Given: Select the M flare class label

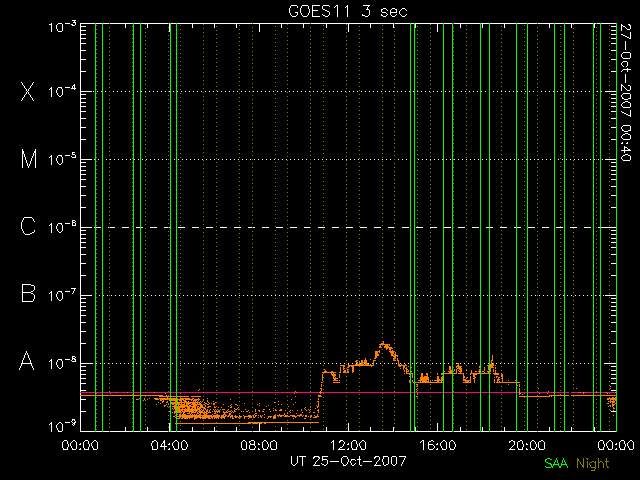Looking at the screenshot, I should 29,159.
